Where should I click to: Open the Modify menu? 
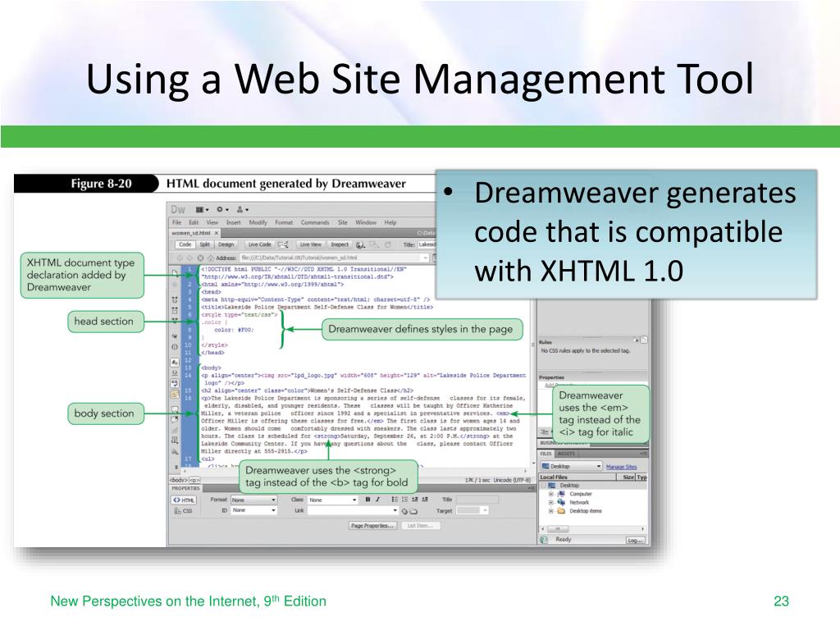pyautogui.click(x=258, y=222)
